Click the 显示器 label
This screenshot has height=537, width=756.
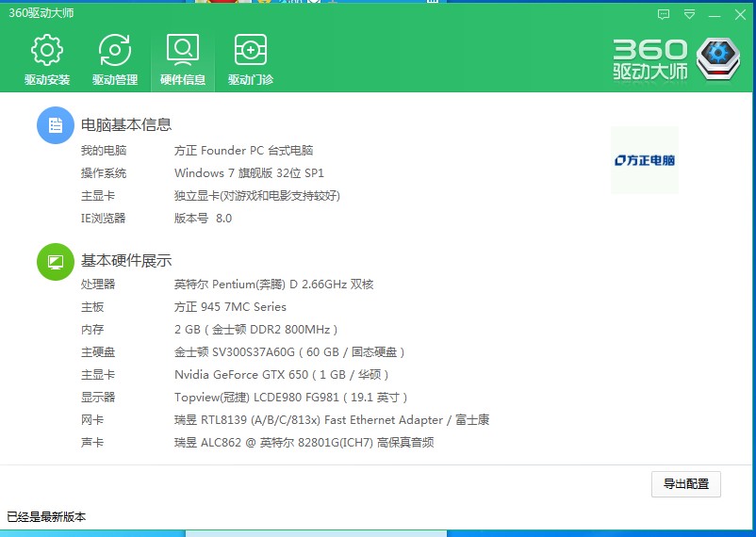tap(98, 398)
